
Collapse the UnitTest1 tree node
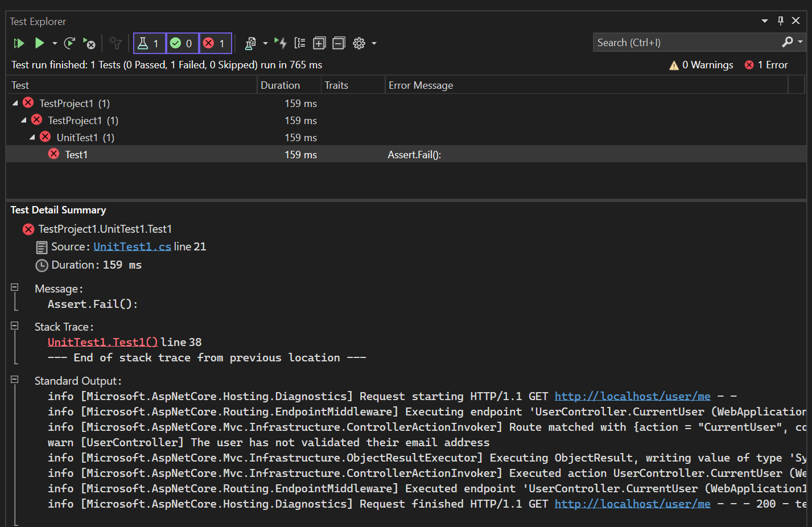32,137
